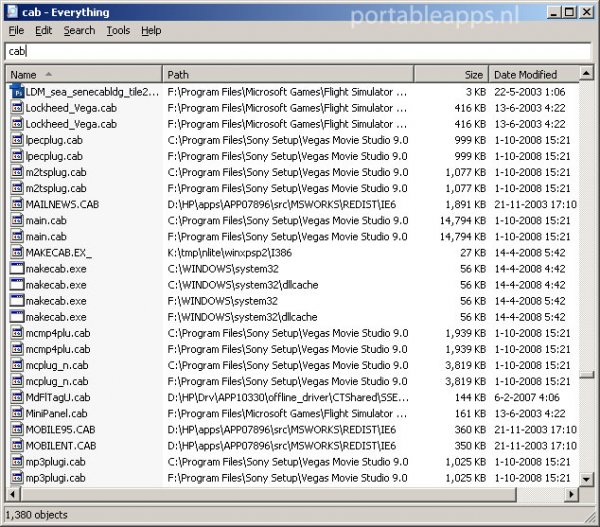Screen dimensions: 600x527
Task: Click the MAKECAB.EX_ file icon
Action: pyautogui.click(x=17, y=252)
